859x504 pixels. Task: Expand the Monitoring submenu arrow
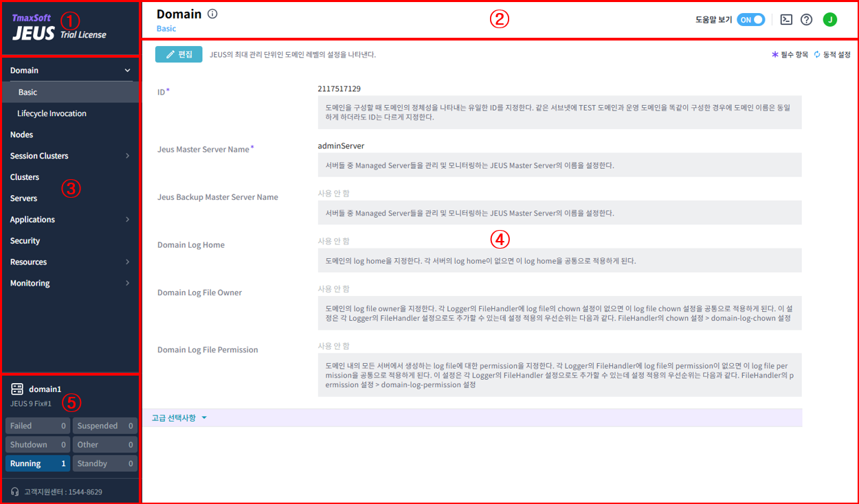coord(127,284)
